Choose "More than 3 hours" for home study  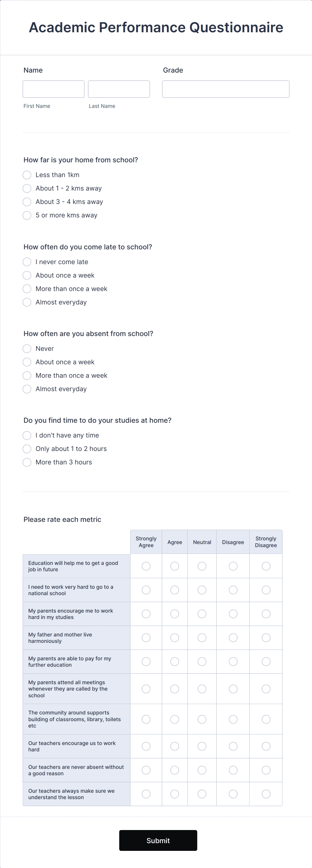tap(27, 462)
